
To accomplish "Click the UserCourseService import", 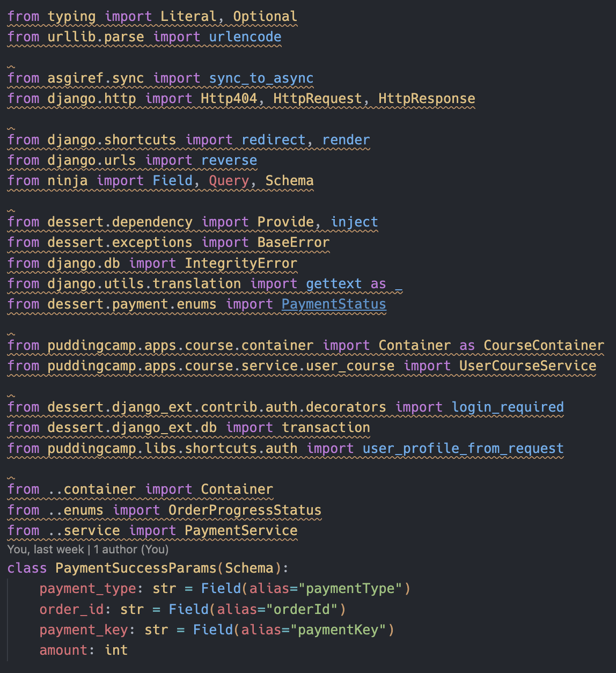I will pos(527,366).
